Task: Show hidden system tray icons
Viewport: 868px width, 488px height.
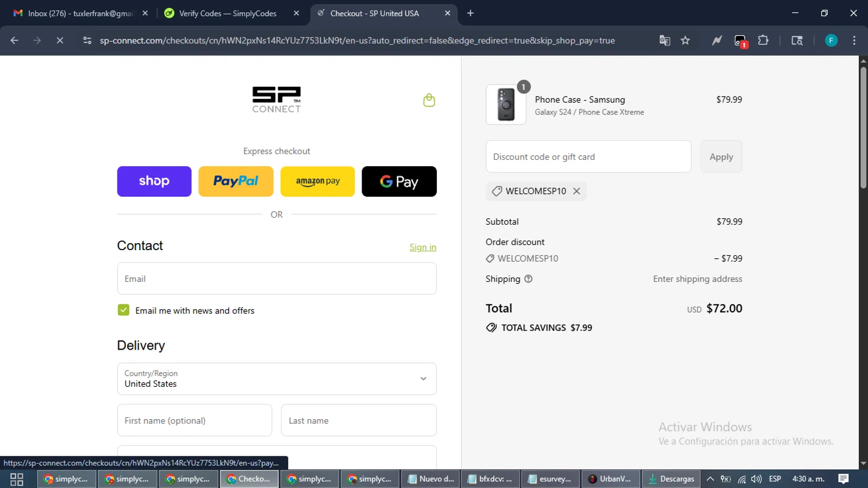Action: point(710,479)
